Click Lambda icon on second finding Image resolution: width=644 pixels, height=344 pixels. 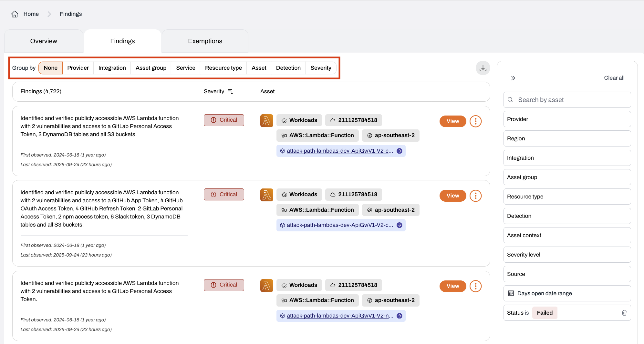[x=267, y=195]
